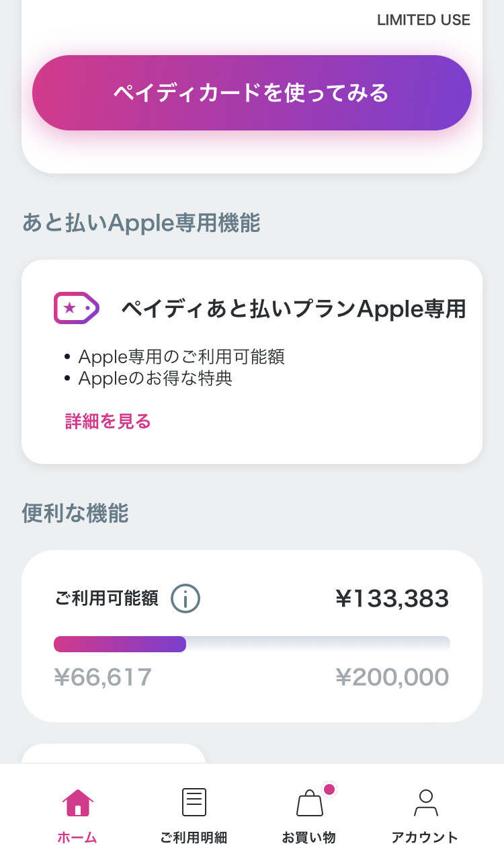Select the ホーム tab label
504x856 pixels.
pyautogui.click(x=77, y=838)
